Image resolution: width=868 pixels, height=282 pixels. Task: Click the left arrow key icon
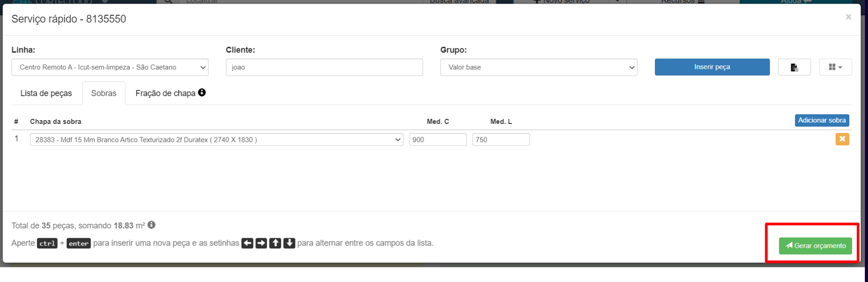click(247, 243)
